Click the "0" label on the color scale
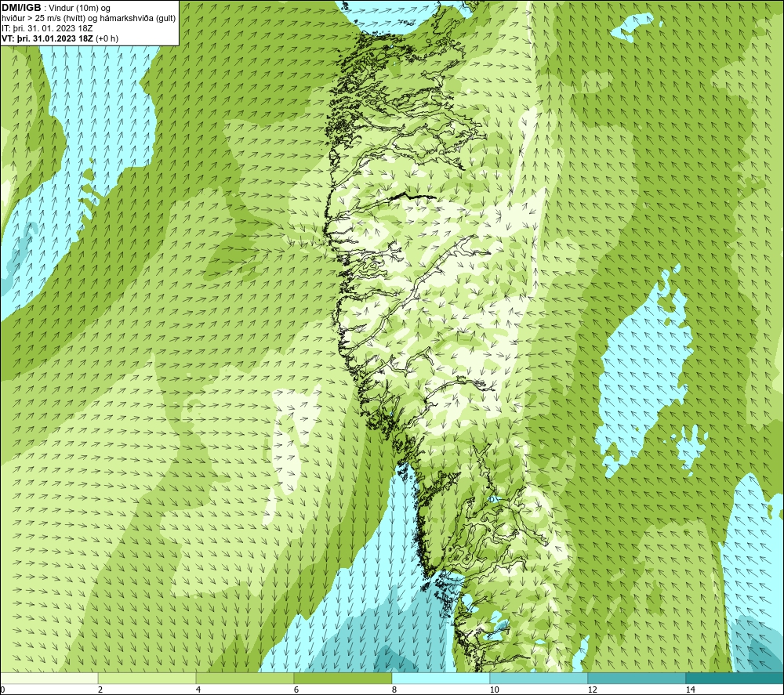784x695 pixels. 3,690
